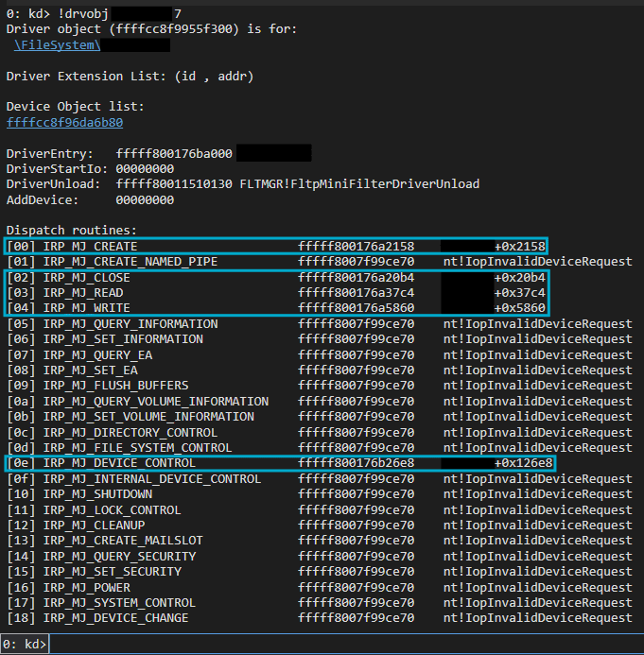This screenshot has height=655, width=644.
Task: Select IRP_MJ_CLEANUP text
Action: (x=94, y=526)
